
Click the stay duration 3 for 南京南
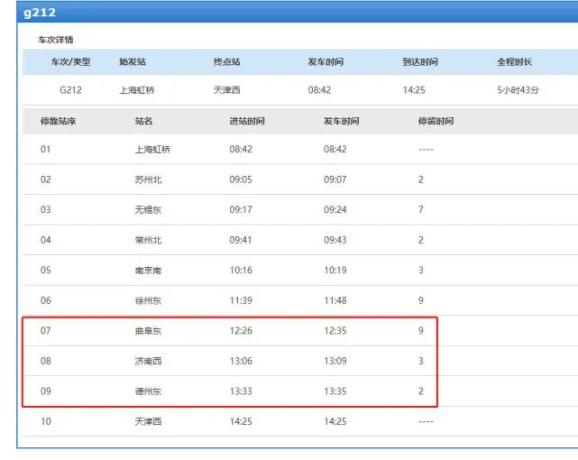[421, 270]
